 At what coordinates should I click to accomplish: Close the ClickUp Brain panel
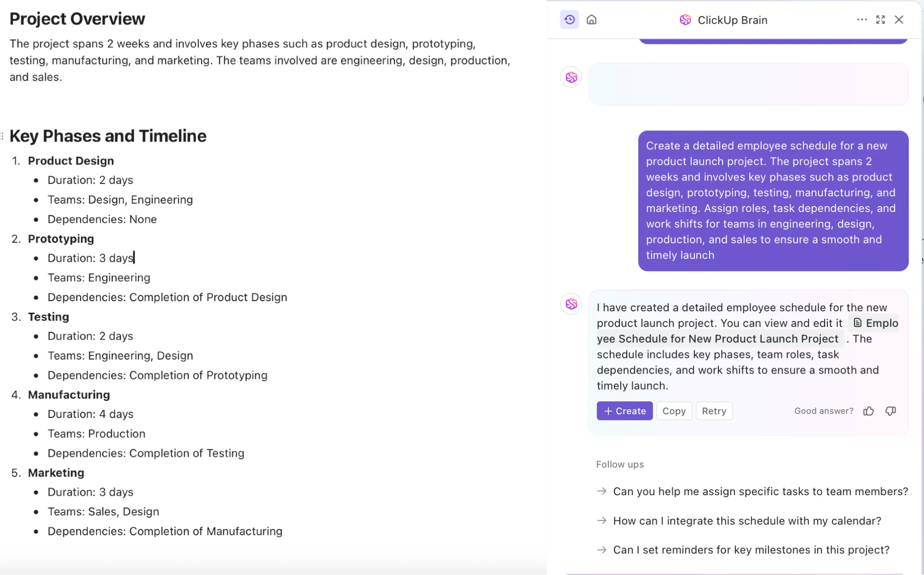pyautogui.click(x=899, y=20)
